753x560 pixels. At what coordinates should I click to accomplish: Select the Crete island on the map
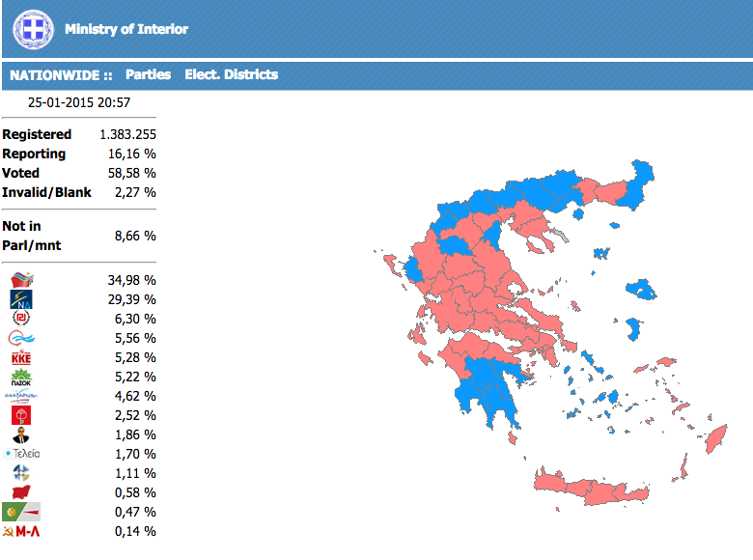[592, 487]
